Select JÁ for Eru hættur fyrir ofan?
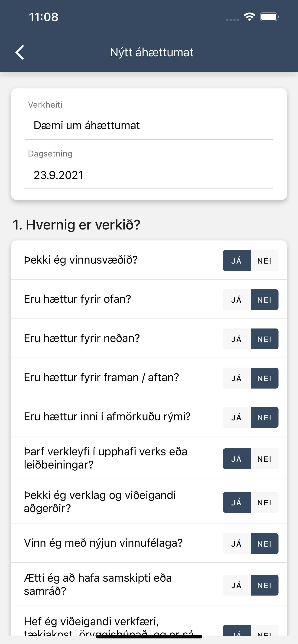Image resolution: width=298 pixels, height=644 pixels. pos(237,300)
